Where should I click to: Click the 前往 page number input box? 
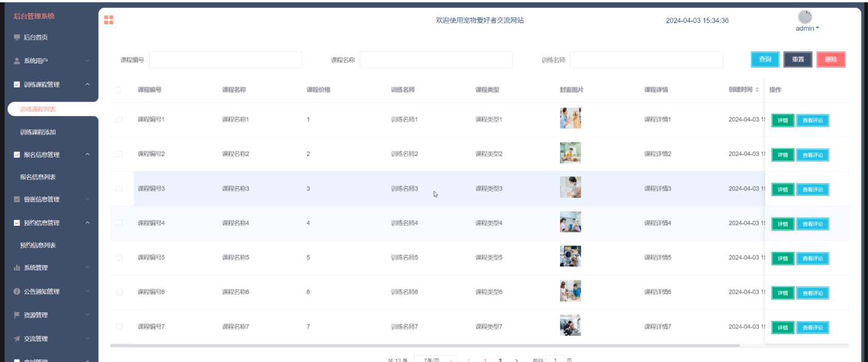click(x=555, y=359)
